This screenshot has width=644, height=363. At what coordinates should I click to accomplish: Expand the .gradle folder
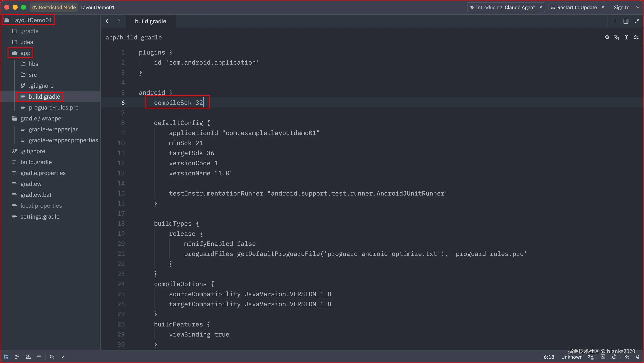(x=26, y=31)
